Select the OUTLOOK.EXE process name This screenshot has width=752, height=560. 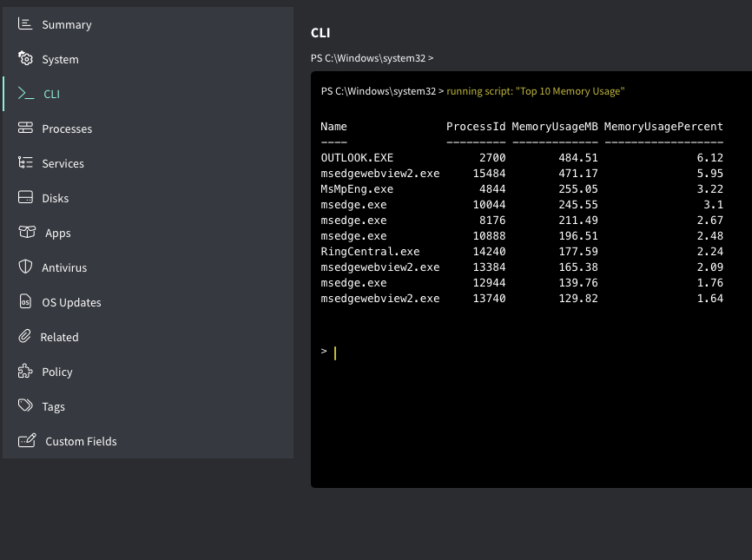pyautogui.click(x=357, y=158)
